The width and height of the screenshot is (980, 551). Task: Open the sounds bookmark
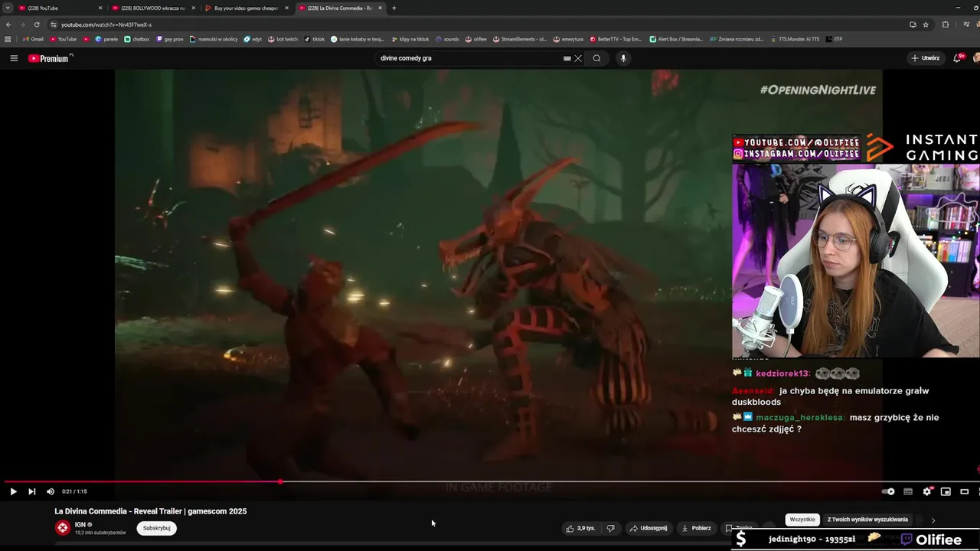point(447,39)
